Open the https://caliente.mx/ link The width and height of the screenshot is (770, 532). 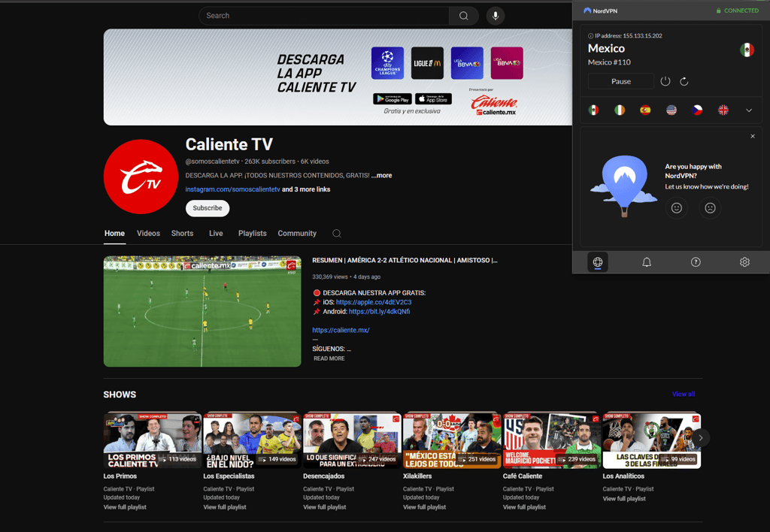pyautogui.click(x=341, y=331)
